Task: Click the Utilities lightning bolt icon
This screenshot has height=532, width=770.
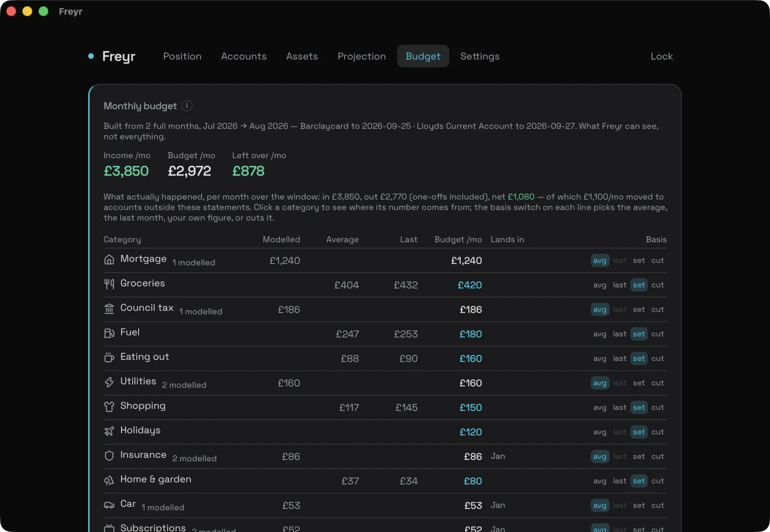Action: pos(109,382)
